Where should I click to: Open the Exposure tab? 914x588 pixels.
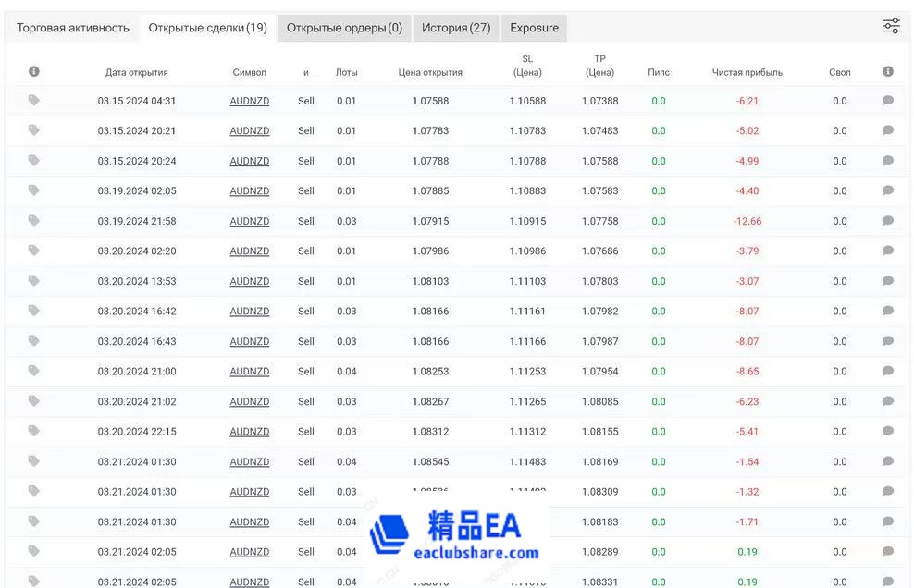pyautogui.click(x=535, y=28)
